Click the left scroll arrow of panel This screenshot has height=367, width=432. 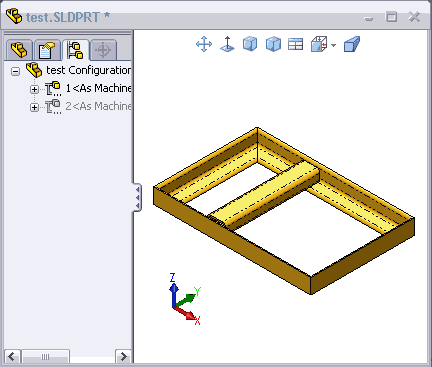(x=12, y=357)
